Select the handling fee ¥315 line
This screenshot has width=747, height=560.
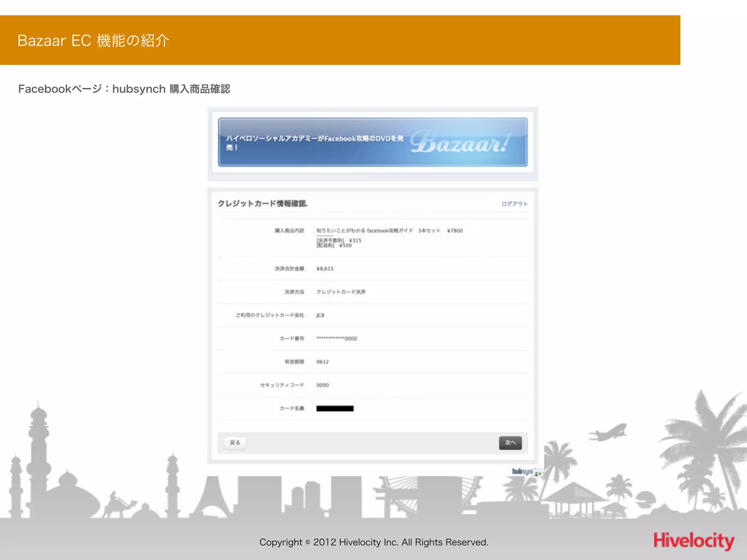(x=339, y=240)
